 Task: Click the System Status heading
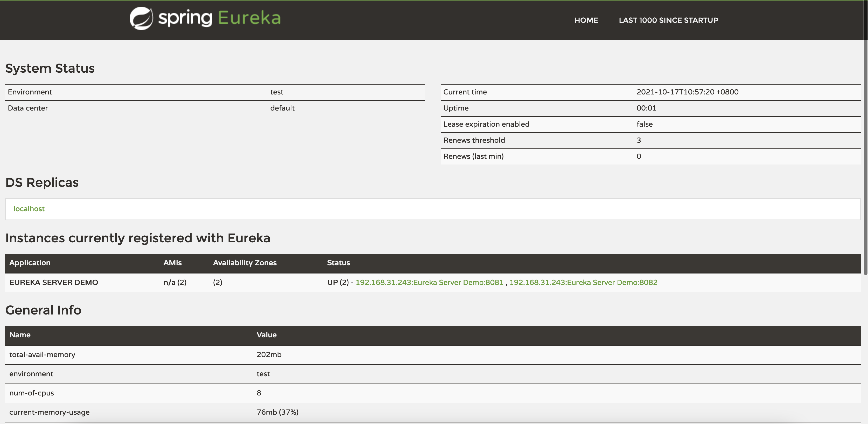[x=50, y=69]
